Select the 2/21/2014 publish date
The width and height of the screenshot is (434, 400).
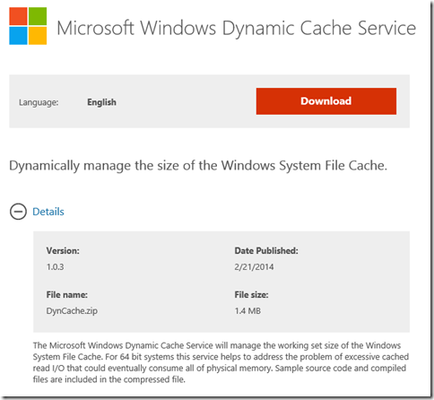click(254, 267)
